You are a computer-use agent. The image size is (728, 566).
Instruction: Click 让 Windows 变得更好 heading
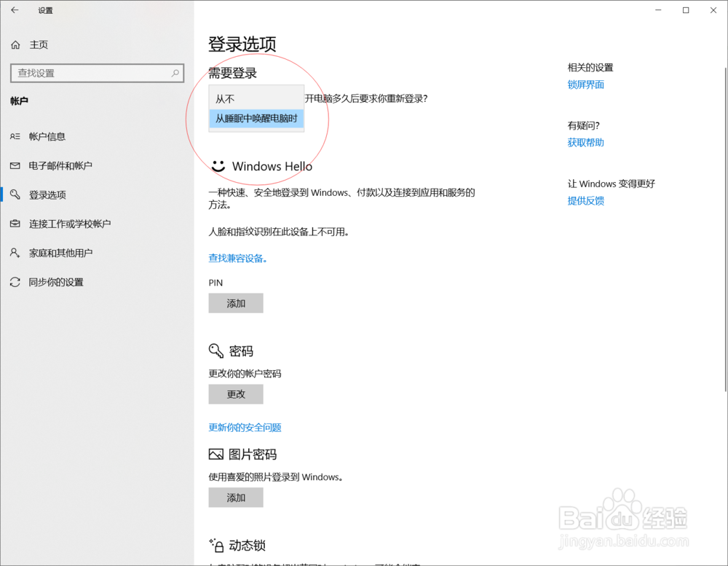tap(611, 184)
